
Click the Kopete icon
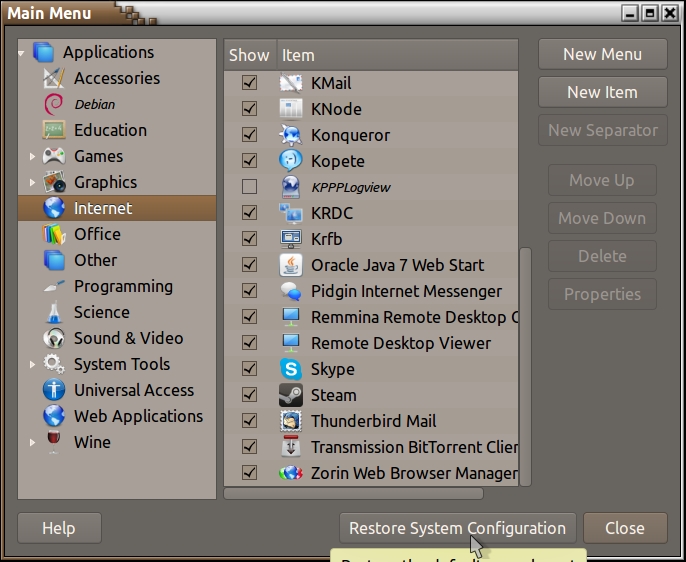tap(291, 161)
